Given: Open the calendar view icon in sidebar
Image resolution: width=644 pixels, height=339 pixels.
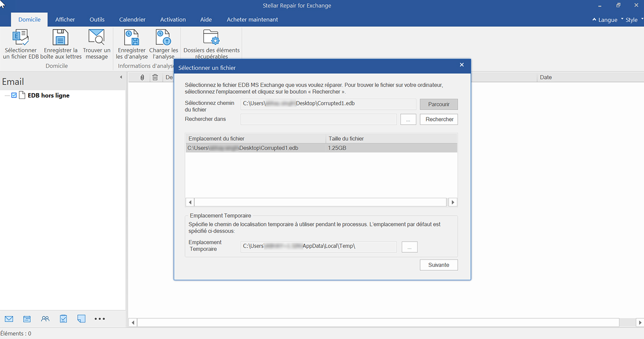Looking at the screenshot, I should 27,319.
